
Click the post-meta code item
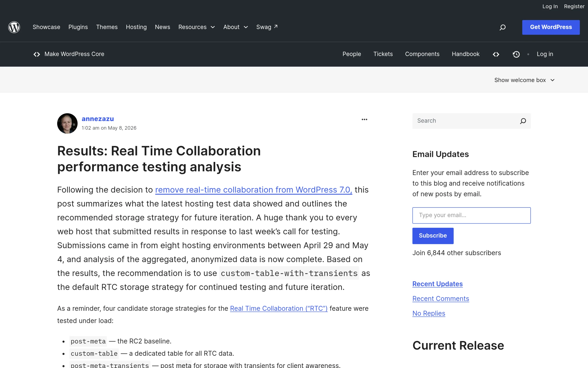88,341
